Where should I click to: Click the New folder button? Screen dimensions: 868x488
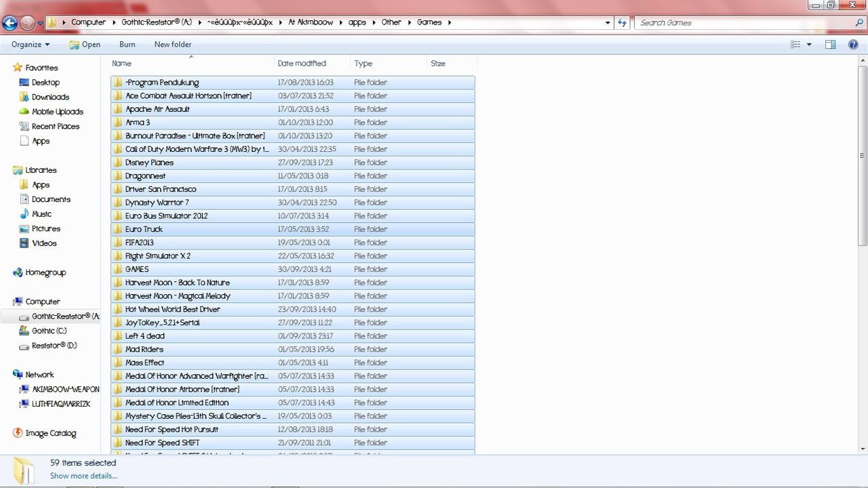click(173, 45)
